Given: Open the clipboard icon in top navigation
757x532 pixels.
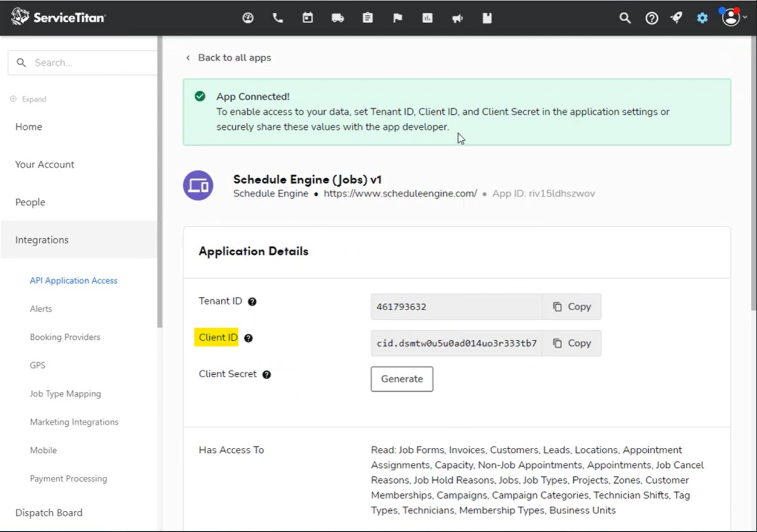Looking at the screenshot, I should [x=368, y=18].
